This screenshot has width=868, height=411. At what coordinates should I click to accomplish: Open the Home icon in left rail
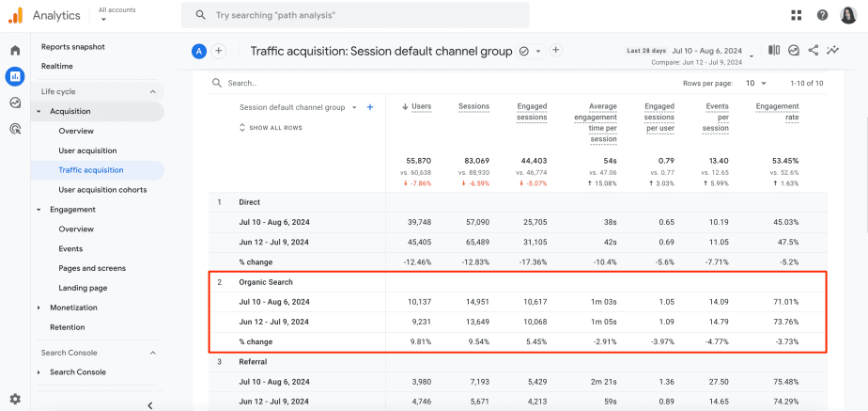point(15,51)
